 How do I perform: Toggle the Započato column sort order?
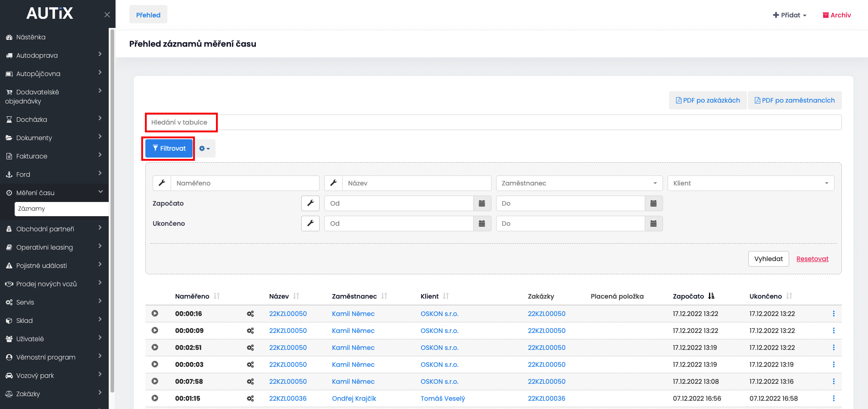coord(711,296)
